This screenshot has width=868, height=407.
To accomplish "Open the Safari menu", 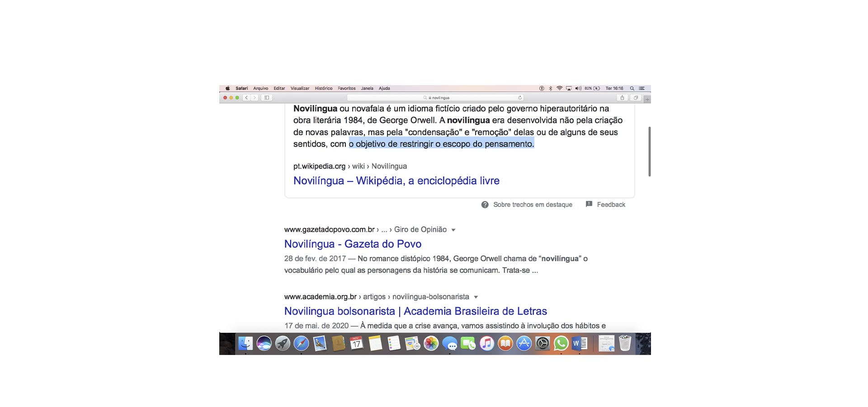I will (241, 89).
